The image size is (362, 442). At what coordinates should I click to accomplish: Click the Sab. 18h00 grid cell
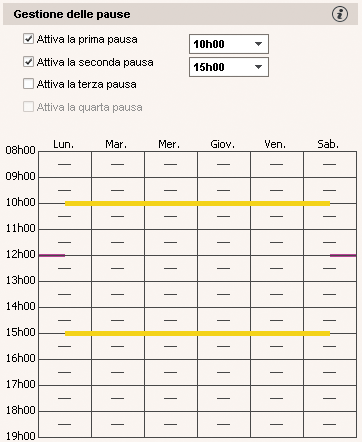(330, 424)
